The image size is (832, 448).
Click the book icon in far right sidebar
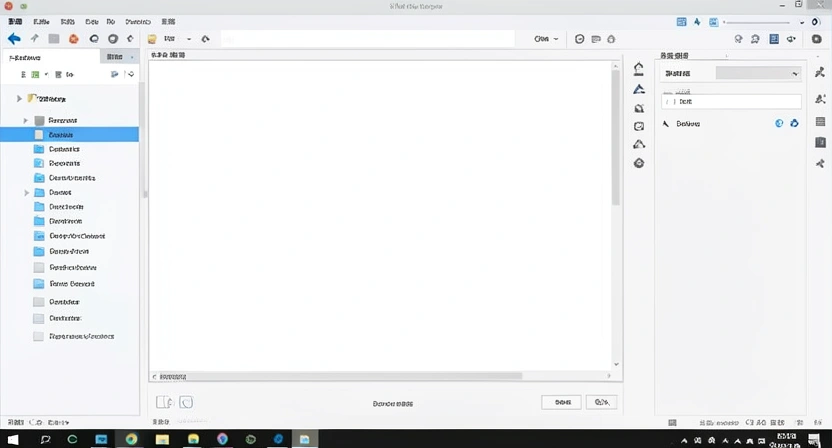click(x=820, y=142)
